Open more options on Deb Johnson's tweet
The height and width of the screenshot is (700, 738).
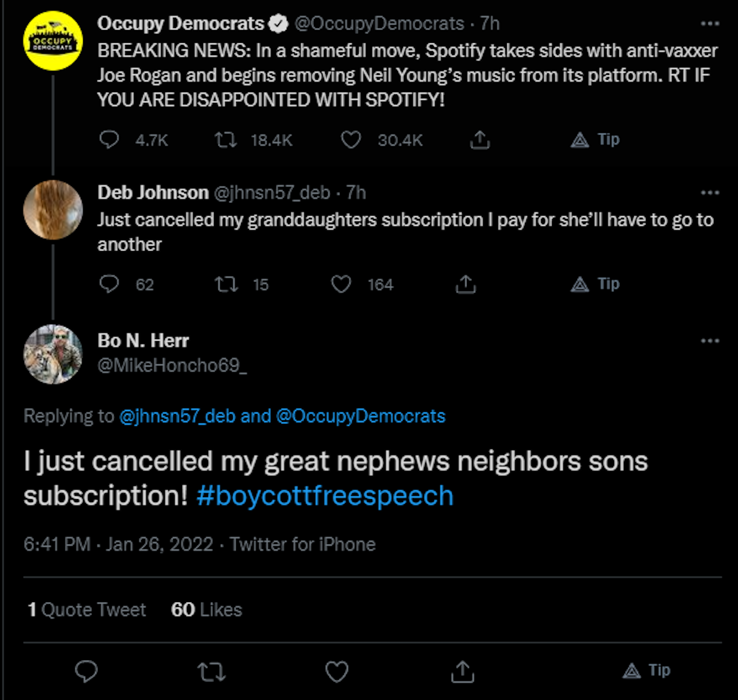pyautogui.click(x=709, y=192)
